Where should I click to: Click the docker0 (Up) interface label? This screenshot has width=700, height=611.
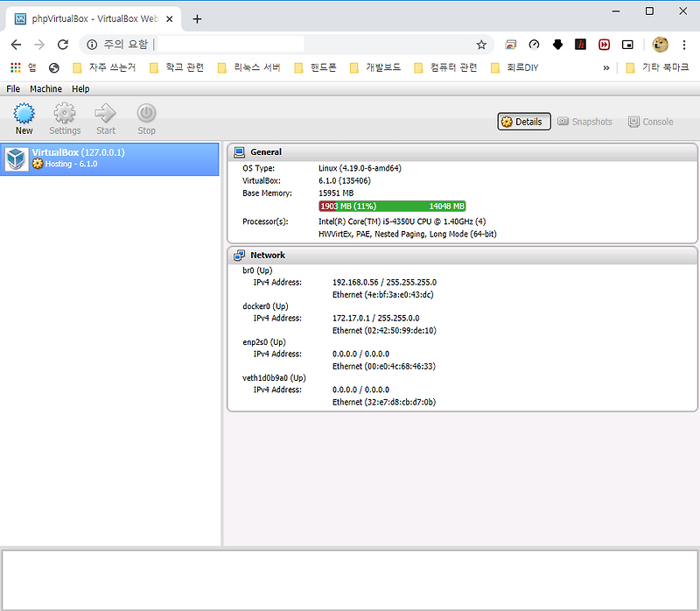pos(265,306)
